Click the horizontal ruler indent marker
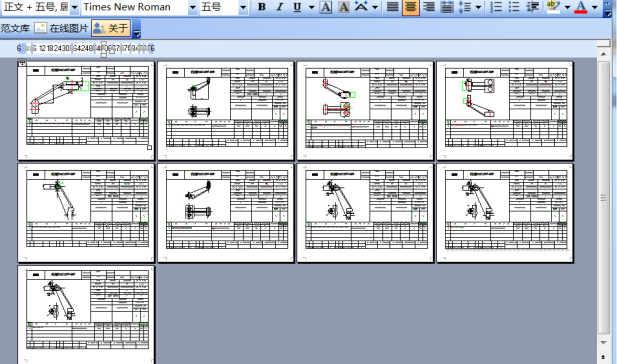Image resolution: width=617 pixels, height=364 pixels. point(104,48)
